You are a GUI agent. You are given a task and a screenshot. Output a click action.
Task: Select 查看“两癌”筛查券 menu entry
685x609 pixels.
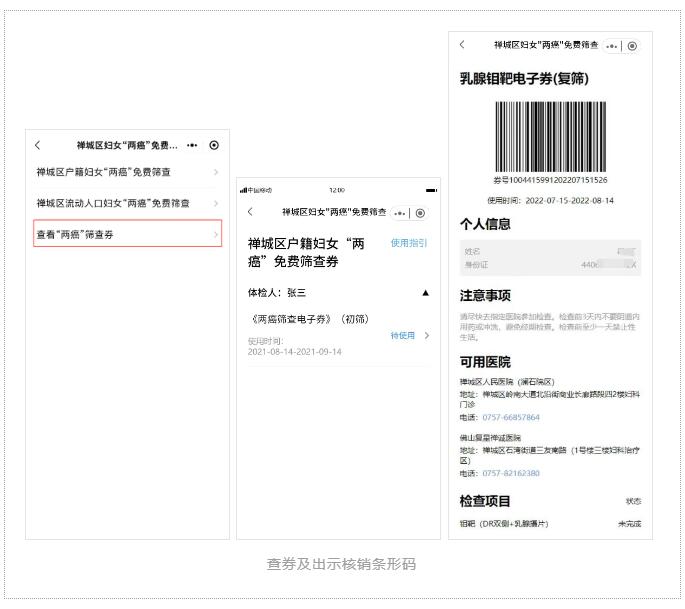pyautogui.click(x=127, y=234)
